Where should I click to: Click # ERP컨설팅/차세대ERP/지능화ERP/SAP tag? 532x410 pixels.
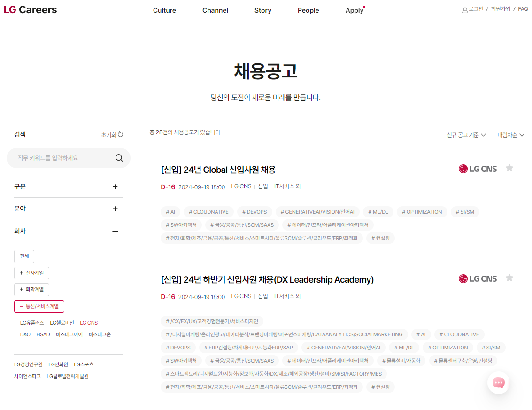pyautogui.click(x=248, y=348)
